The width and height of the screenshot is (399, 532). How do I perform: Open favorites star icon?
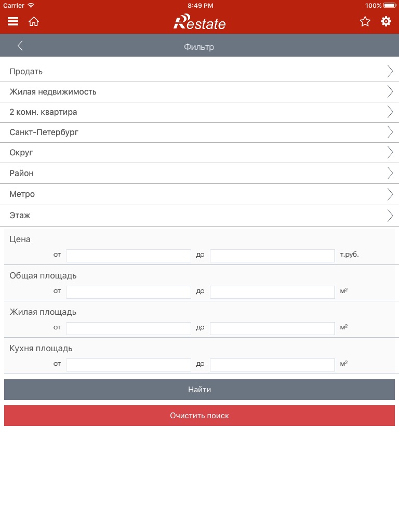pyautogui.click(x=365, y=21)
